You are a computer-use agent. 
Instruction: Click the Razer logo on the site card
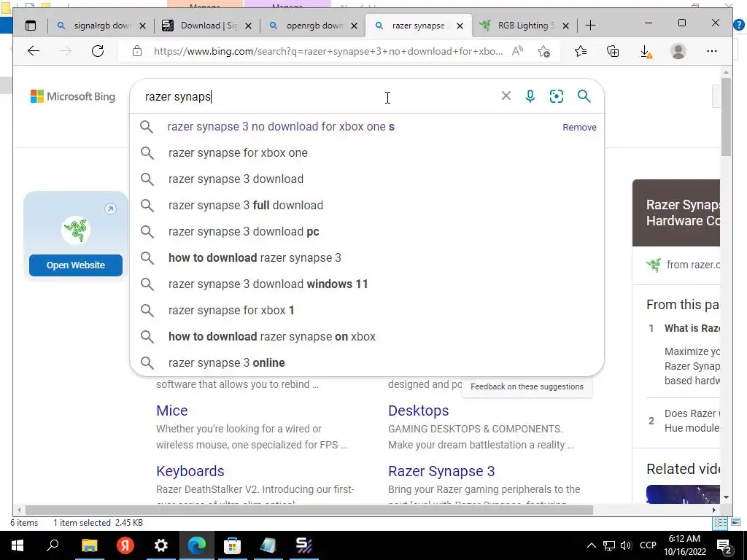[x=76, y=230]
